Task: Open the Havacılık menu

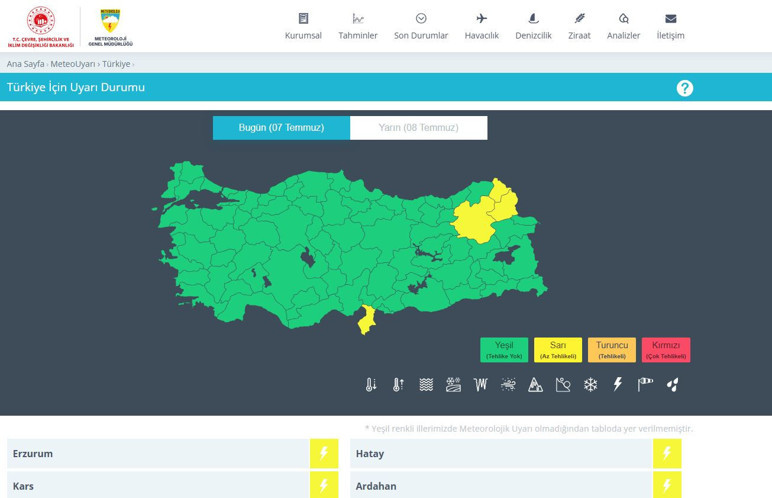Action: tap(482, 27)
